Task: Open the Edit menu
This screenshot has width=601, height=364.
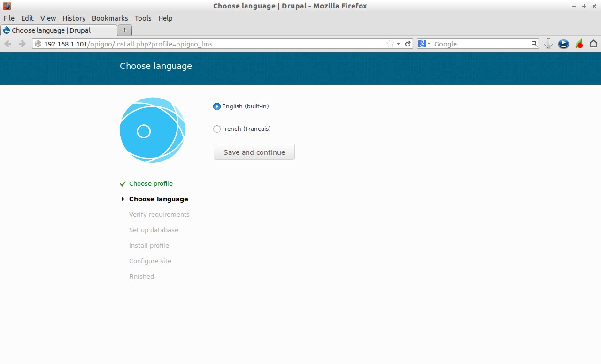Action: (x=27, y=18)
